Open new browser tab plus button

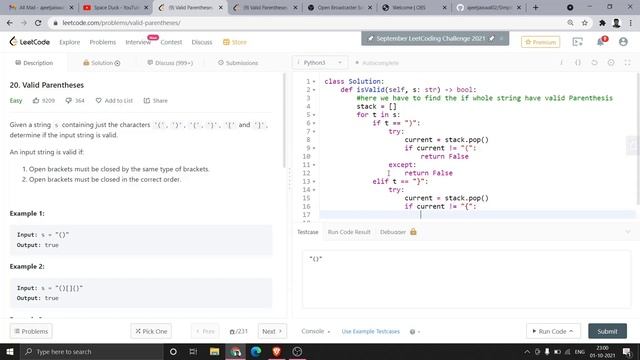pos(536,7)
